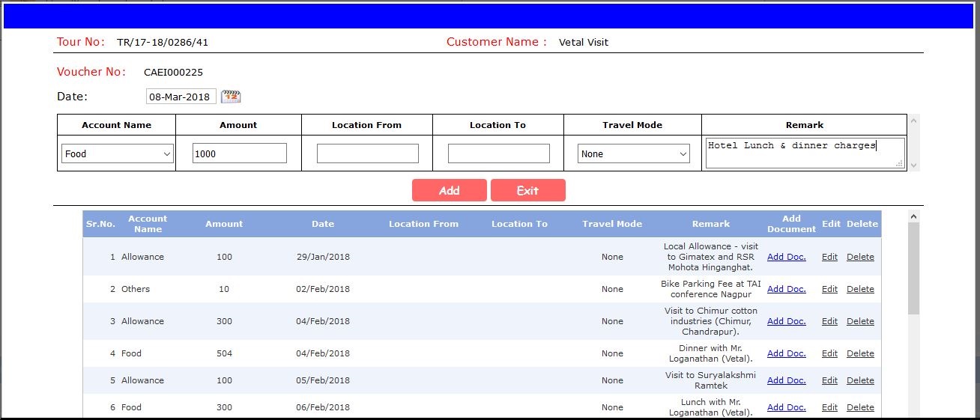This screenshot has width=980, height=420.
Task: Click the Remark text area
Action: (804, 153)
